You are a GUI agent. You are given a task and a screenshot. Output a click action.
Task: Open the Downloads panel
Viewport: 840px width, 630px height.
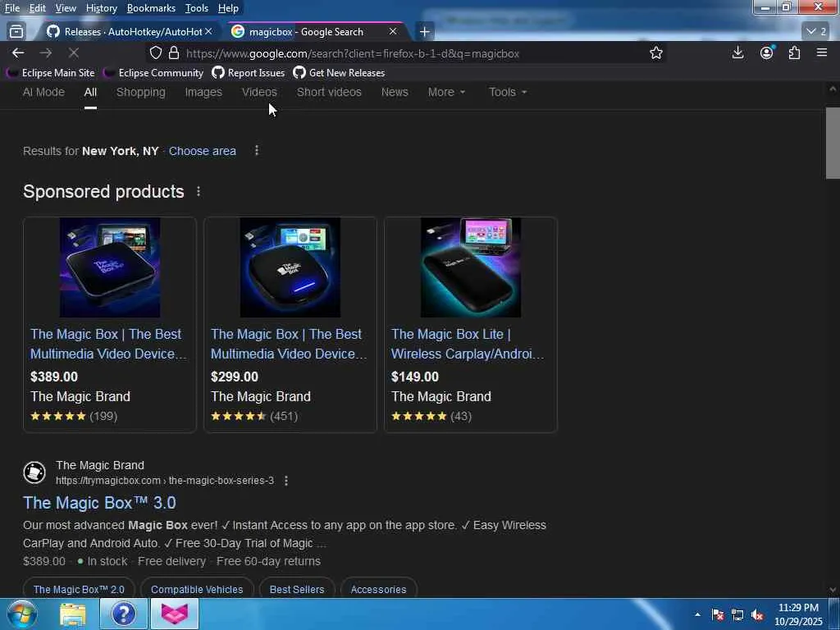tap(737, 52)
